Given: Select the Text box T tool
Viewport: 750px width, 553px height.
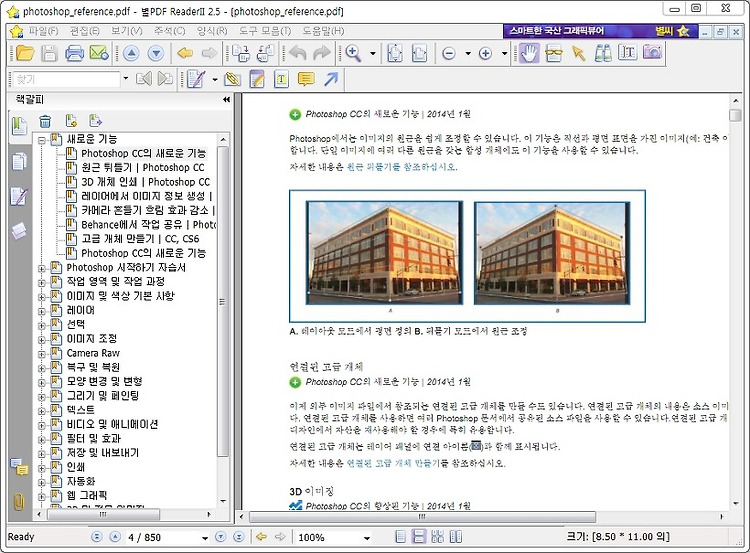Looking at the screenshot, I should coord(281,79).
